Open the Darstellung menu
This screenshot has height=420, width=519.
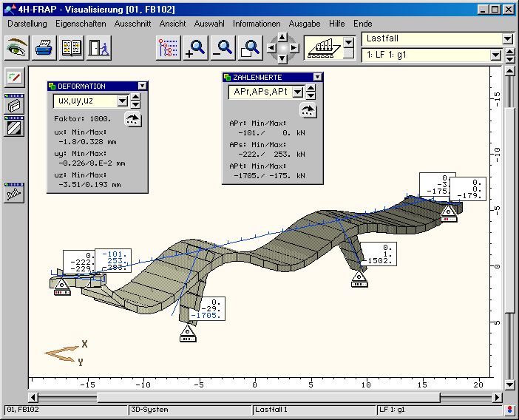pos(28,24)
